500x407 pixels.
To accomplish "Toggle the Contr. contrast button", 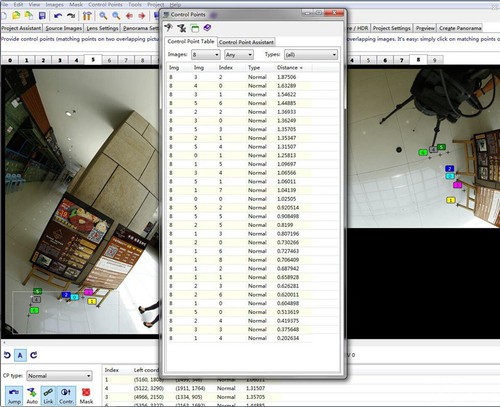I will (66, 396).
